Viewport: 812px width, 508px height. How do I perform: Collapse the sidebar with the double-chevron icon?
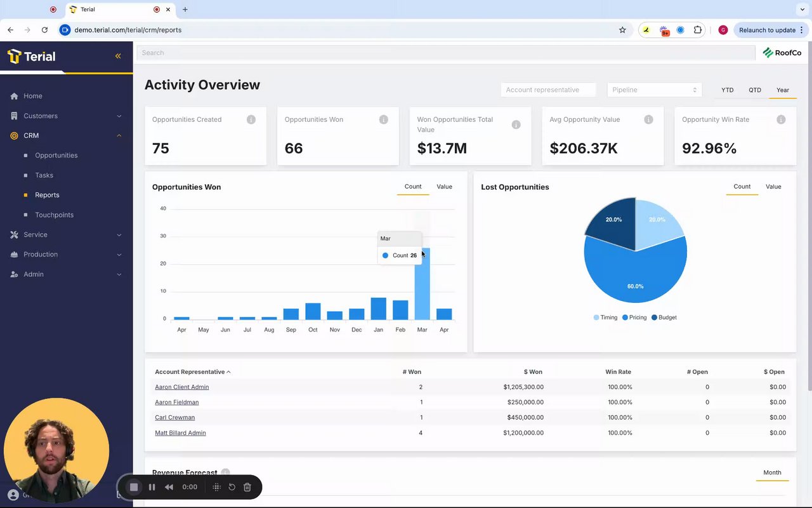(118, 56)
